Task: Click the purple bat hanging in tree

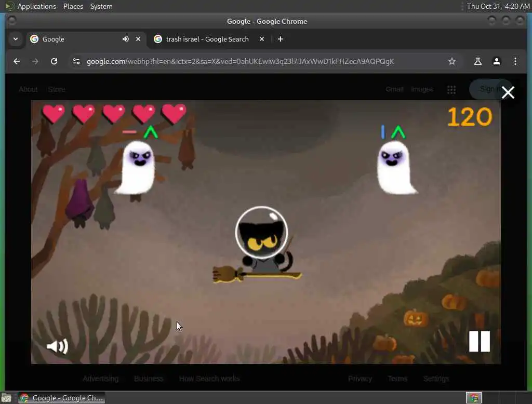Action: [x=79, y=203]
